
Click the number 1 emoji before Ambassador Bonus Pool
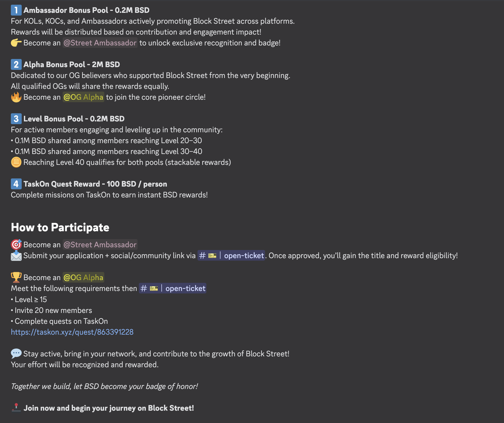pos(16,10)
